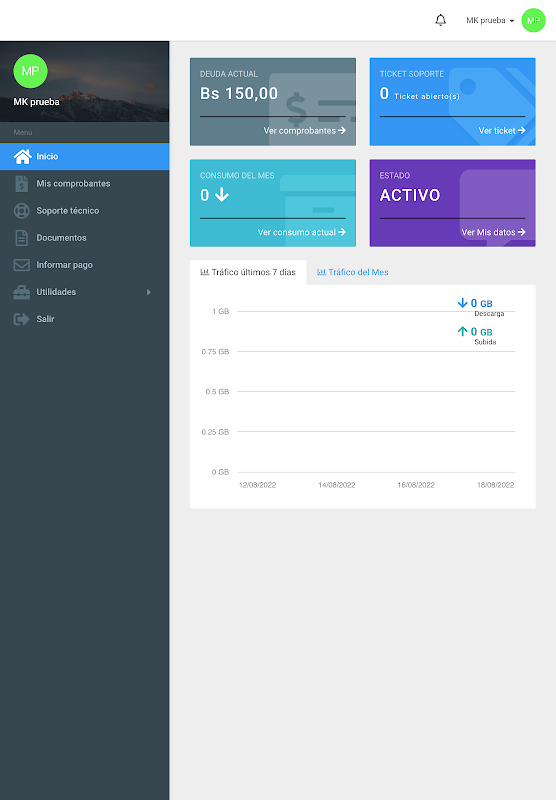
Task: Click the 12/08/2022 chart date label
Action: point(258,485)
